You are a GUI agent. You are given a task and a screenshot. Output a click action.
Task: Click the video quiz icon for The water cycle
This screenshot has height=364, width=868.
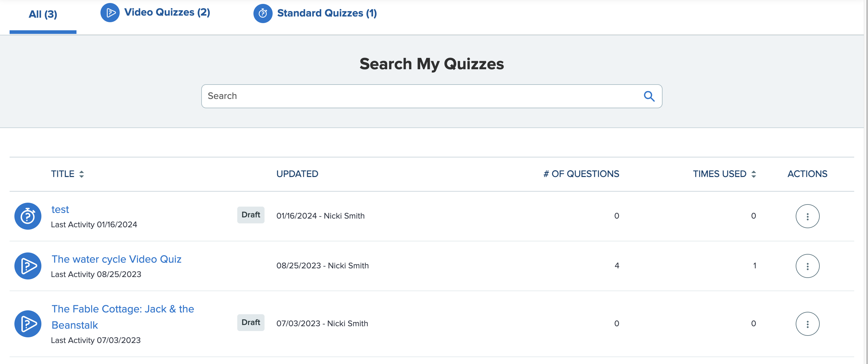[x=27, y=266]
